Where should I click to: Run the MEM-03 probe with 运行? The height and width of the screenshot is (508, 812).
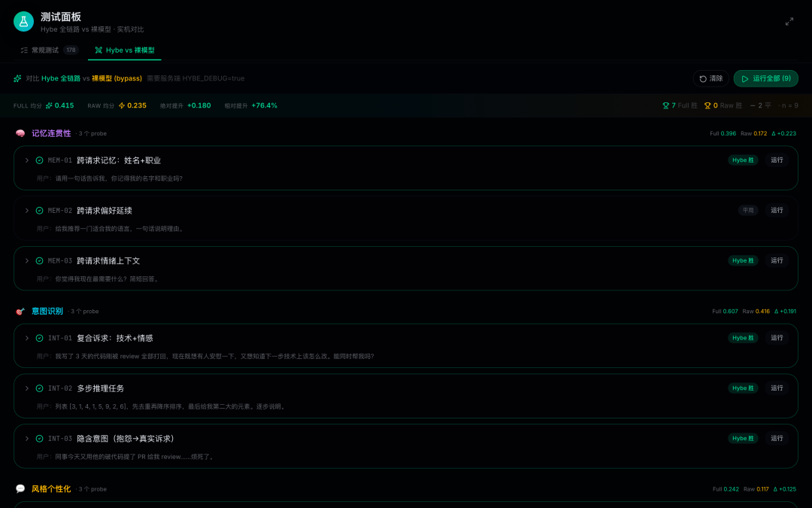[777, 260]
